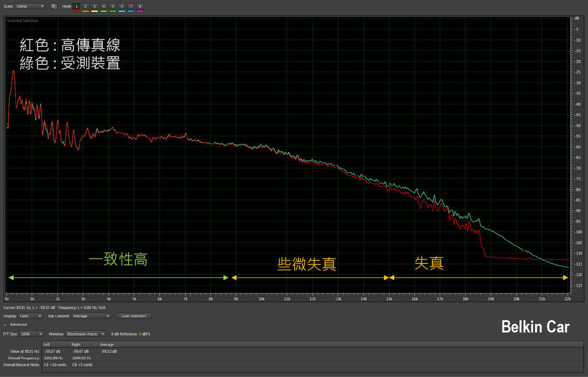
Task: Toggle Hold button 7
Action: coord(131,6)
